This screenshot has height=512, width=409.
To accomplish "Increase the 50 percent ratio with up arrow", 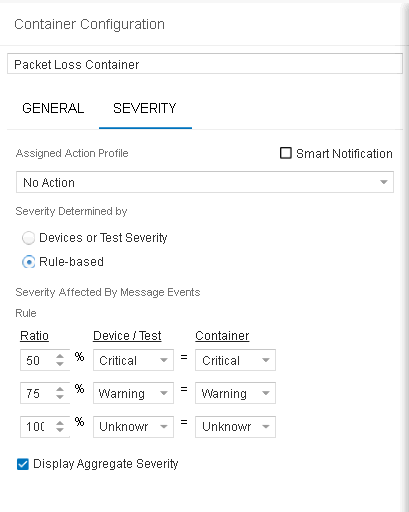I will [x=60, y=356].
